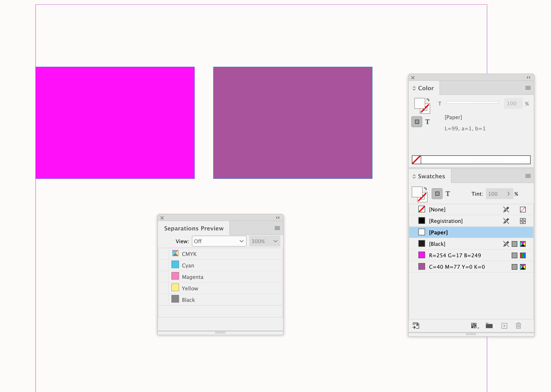This screenshot has height=392, width=551.
Task: Toggle formatting affects text in Swatches
Action: (448, 194)
